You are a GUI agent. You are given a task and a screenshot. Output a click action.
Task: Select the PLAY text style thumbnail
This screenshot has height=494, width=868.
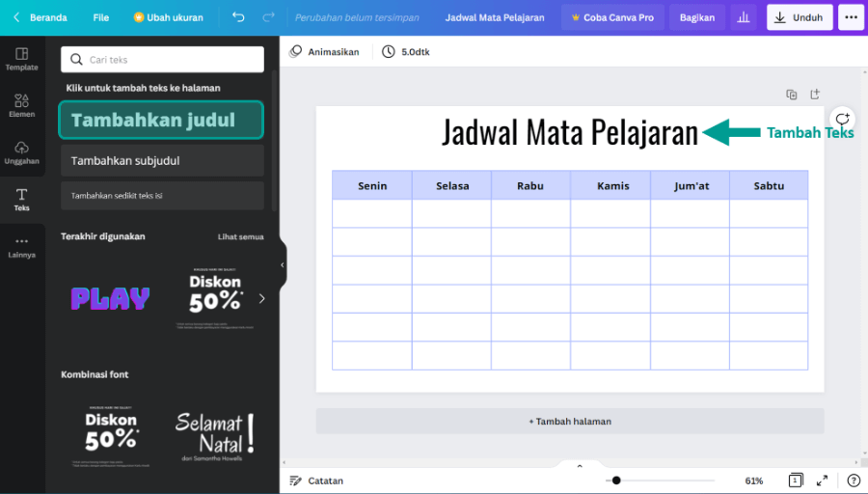(x=110, y=299)
